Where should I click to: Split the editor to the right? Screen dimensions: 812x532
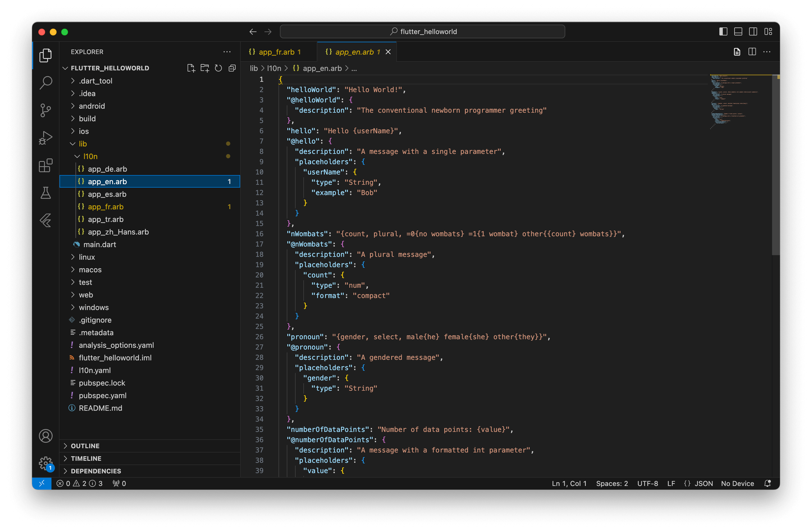752,52
